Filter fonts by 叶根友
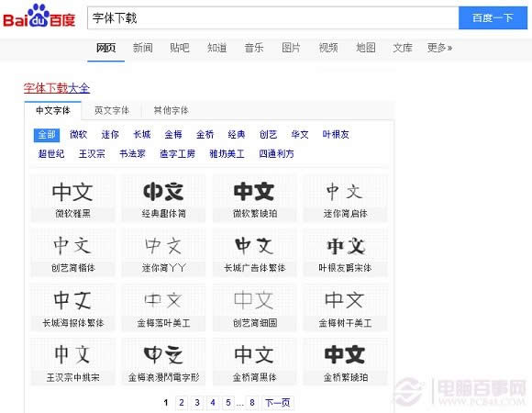Image resolution: width=532 pixels, height=413 pixels. tap(336, 135)
